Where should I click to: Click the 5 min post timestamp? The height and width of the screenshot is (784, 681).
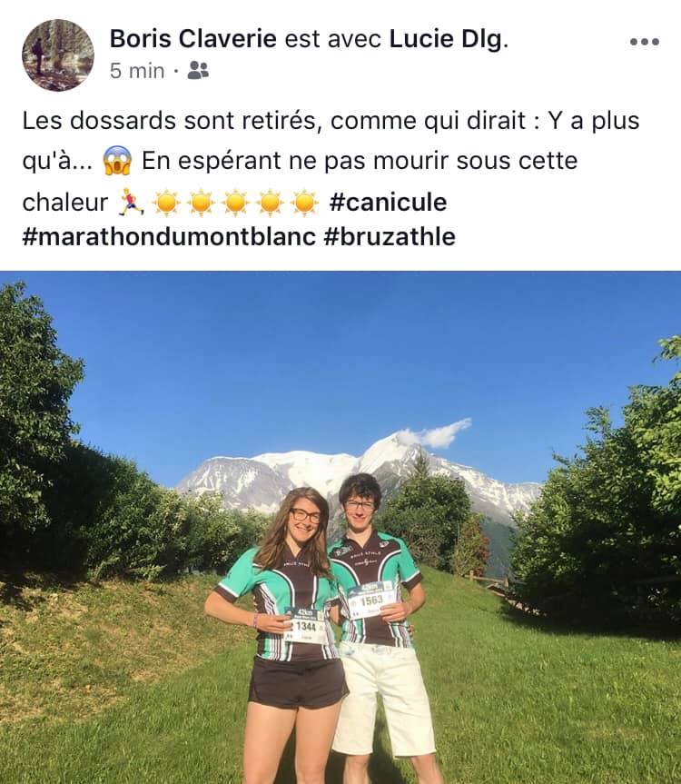[137, 71]
